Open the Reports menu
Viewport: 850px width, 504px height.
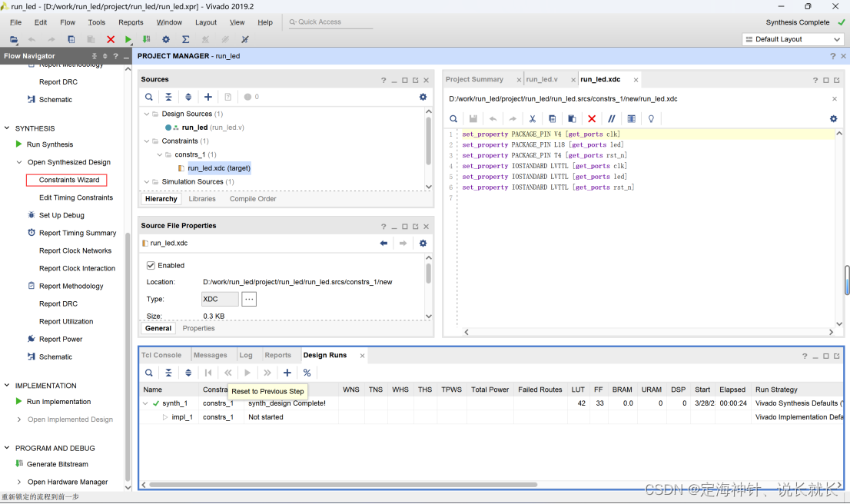[131, 22]
